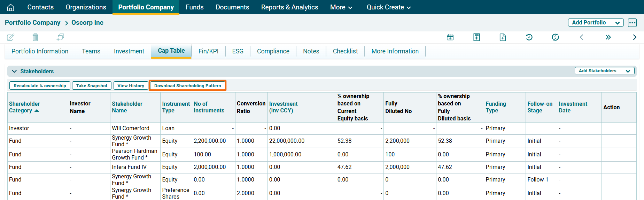Open the three-dot more options button
The width and height of the screenshot is (644, 200).
pyautogui.click(x=632, y=23)
